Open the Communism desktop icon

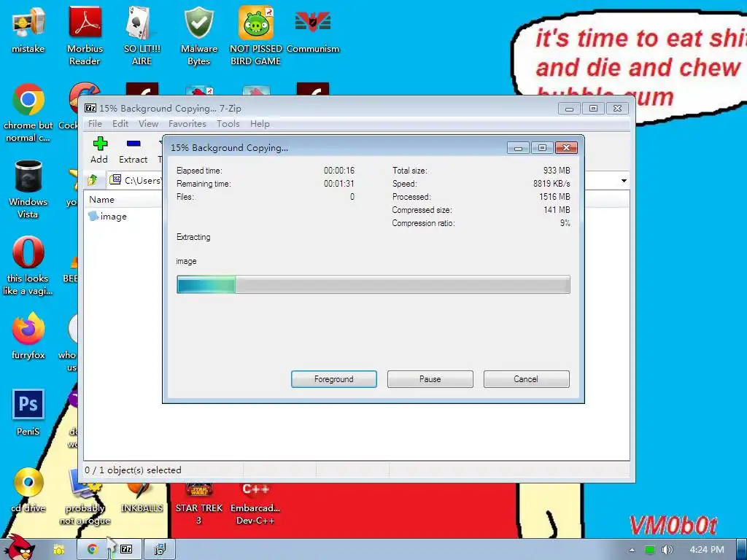pos(312,29)
